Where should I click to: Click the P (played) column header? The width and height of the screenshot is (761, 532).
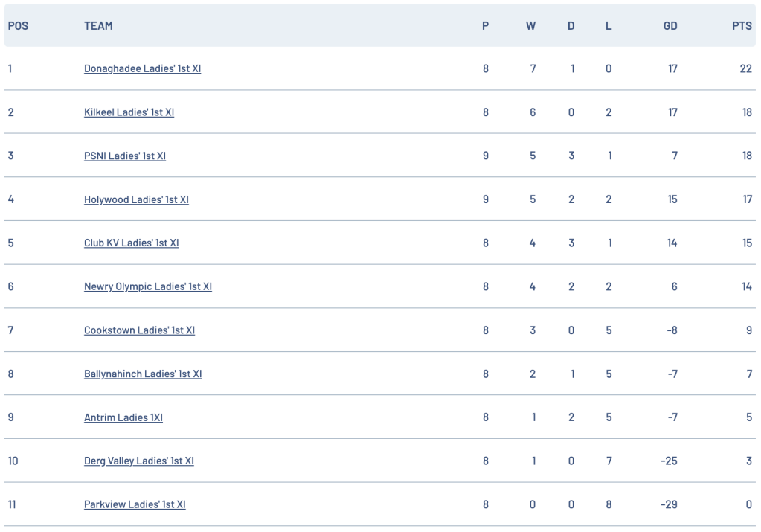coord(485,25)
